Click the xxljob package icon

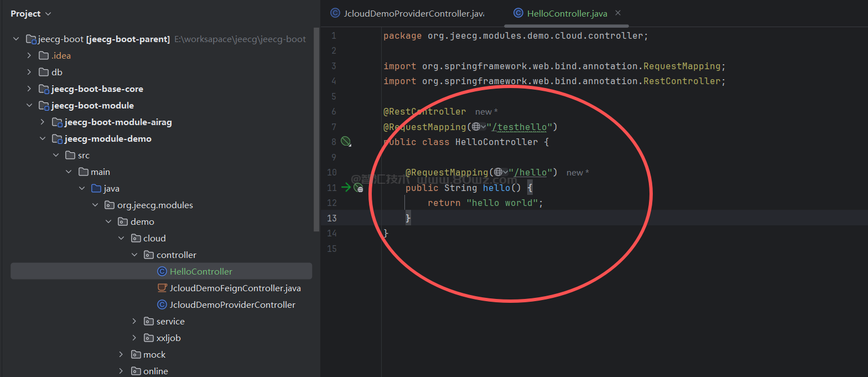(149, 338)
